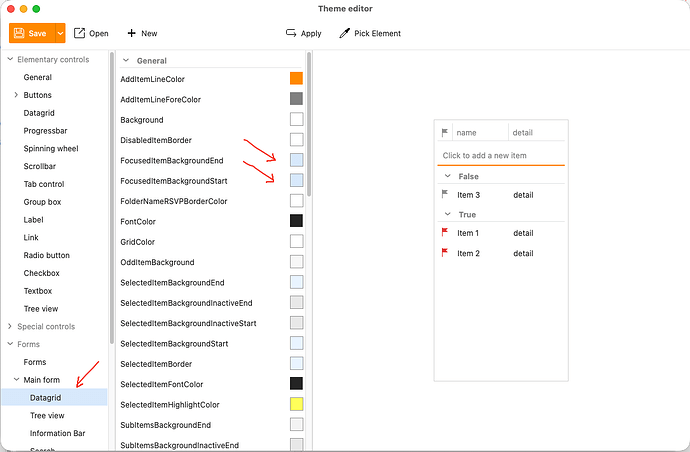
Task: Select the Group box item
Action: (x=42, y=202)
